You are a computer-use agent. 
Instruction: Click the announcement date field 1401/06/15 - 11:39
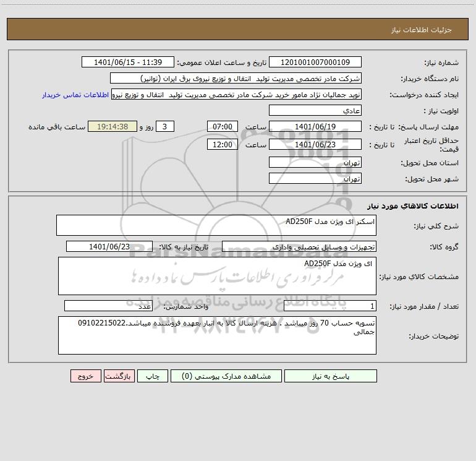(x=128, y=62)
